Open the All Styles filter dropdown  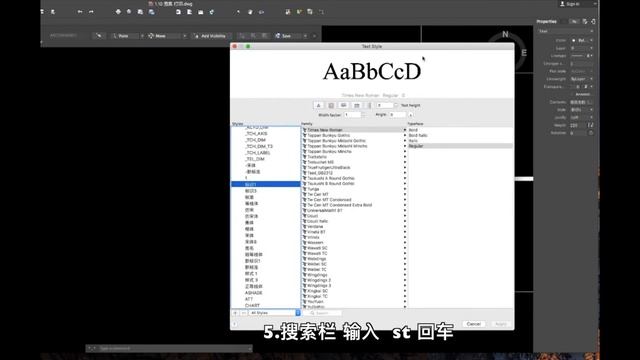tap(274, 313)
